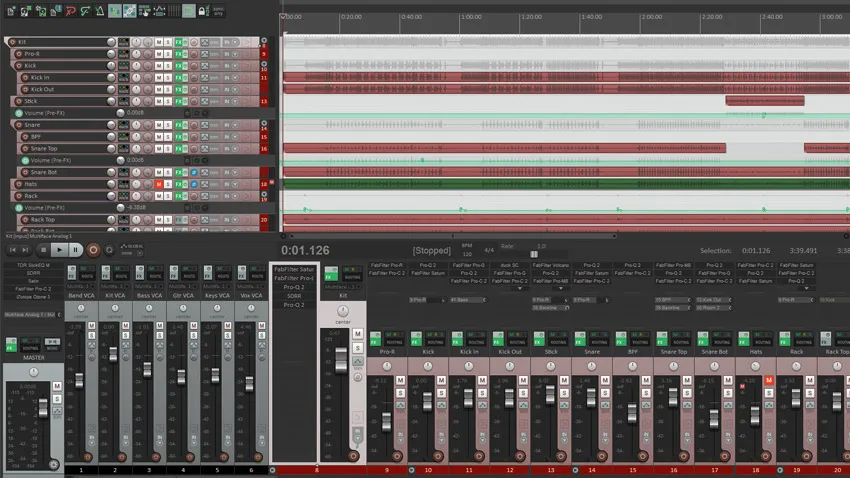Click the New Project toolbar icon
The width and height of the screenshot is (850, 478).
pyautogui.click(x=11, y=10)
